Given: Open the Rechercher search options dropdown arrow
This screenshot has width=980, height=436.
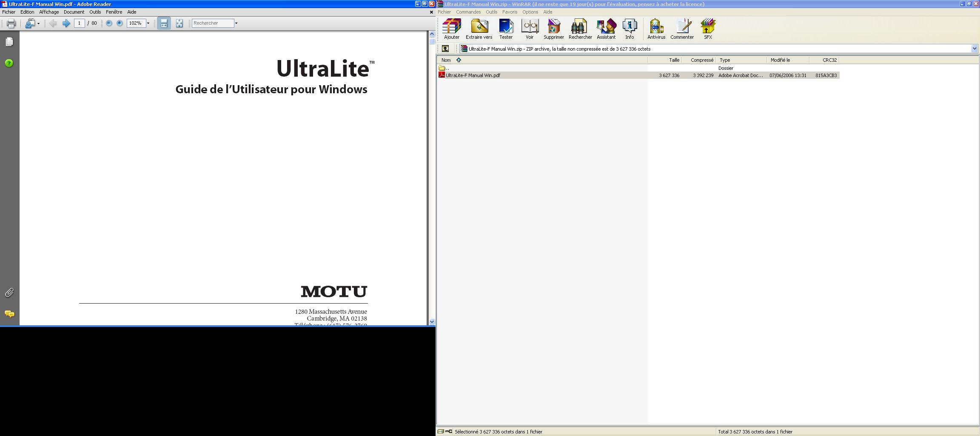Looking at the screenshot, I should [236, 23].
